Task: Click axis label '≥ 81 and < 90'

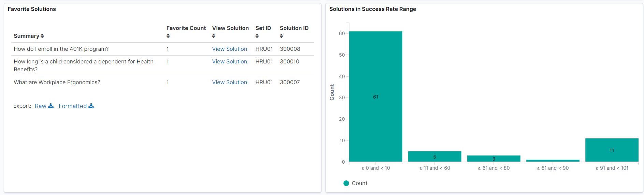Action: [x=553, y=168]
